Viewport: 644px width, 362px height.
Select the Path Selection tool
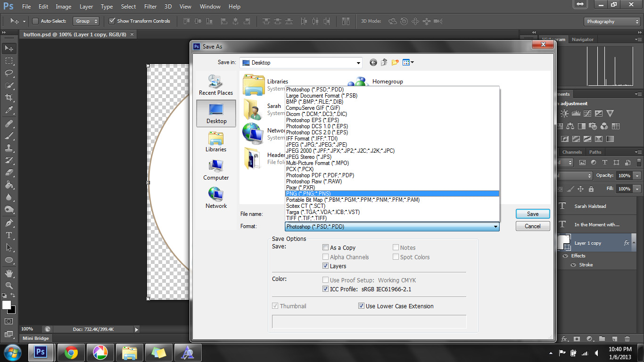tap(9, 247)
